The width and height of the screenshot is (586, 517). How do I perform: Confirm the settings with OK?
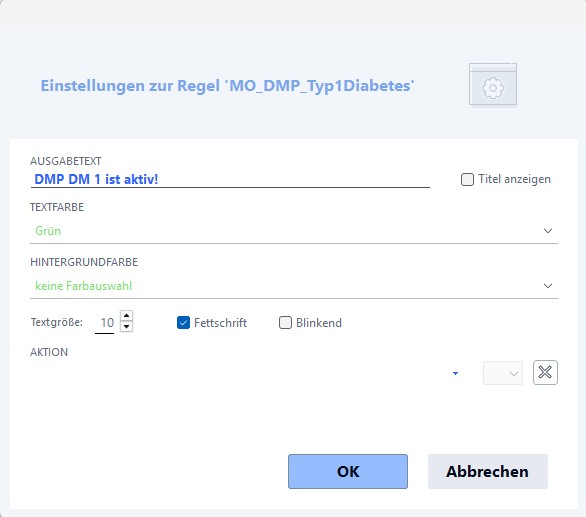point(348,471)
